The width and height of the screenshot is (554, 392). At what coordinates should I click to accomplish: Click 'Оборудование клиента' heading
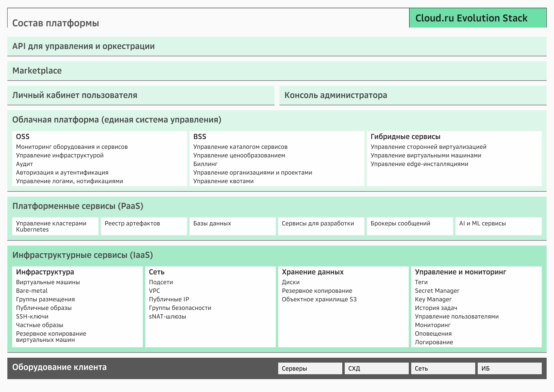pyautogui.click(x=59, y=367)
